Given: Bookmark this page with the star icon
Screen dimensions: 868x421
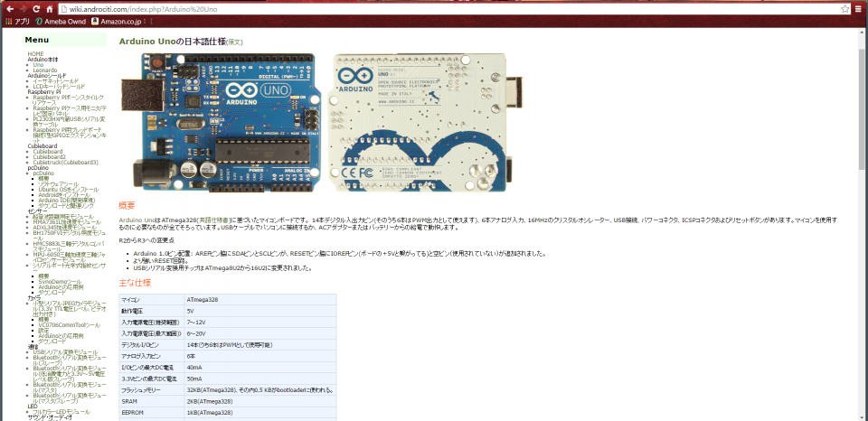Looking at the screenshot, I should [844, 9].
